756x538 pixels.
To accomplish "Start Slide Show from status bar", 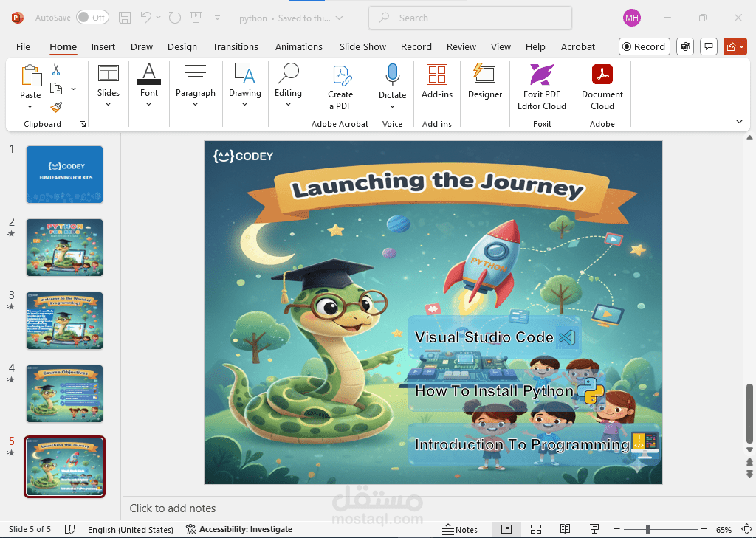I will click(x=594, y=529).
